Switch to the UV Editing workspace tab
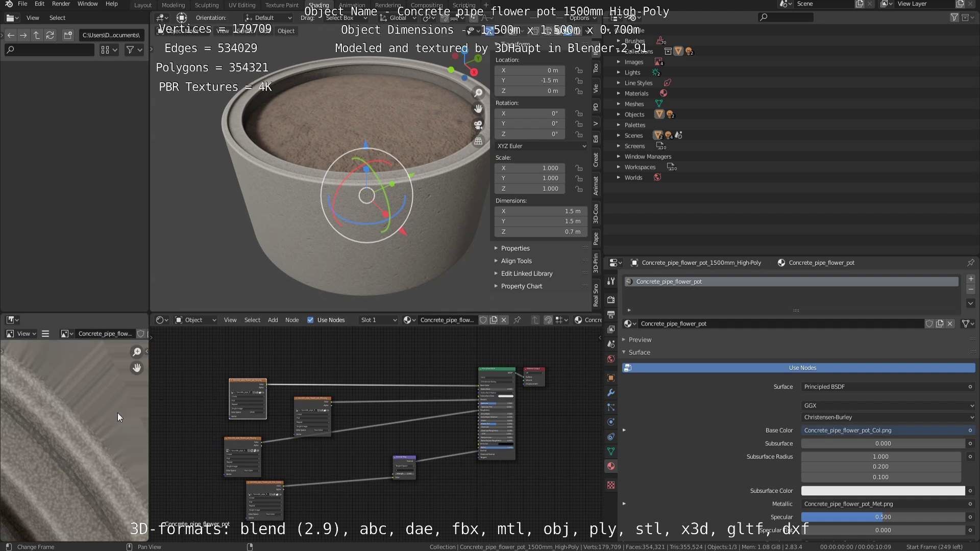Screen dimensions: 980x551 click(241, 5)
